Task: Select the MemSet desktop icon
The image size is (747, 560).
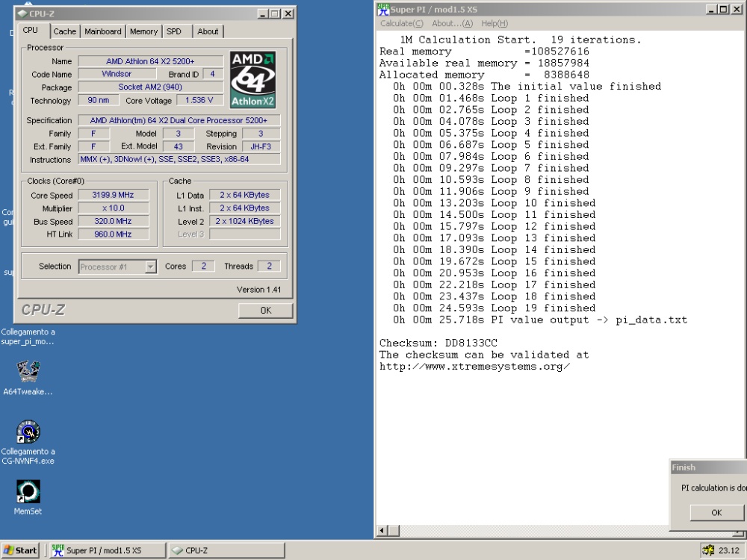Action: 28,491
